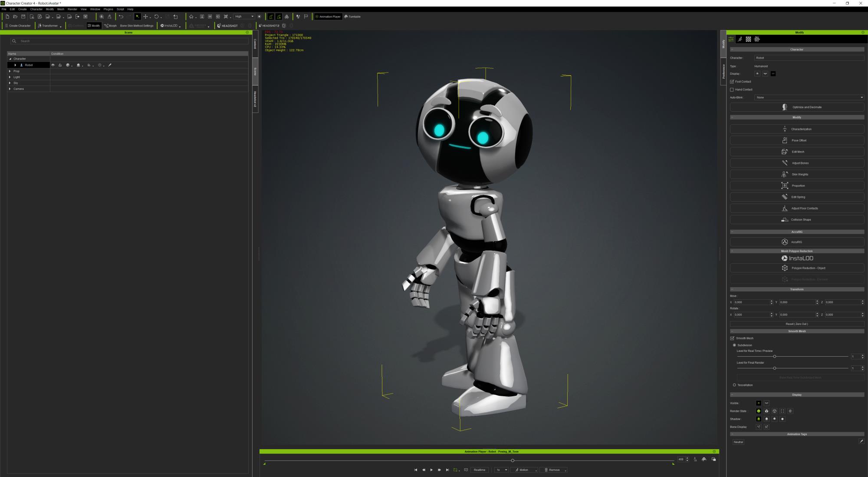
Task: Open the playback speed 1x dropdown
Action: tap(502, 470)
